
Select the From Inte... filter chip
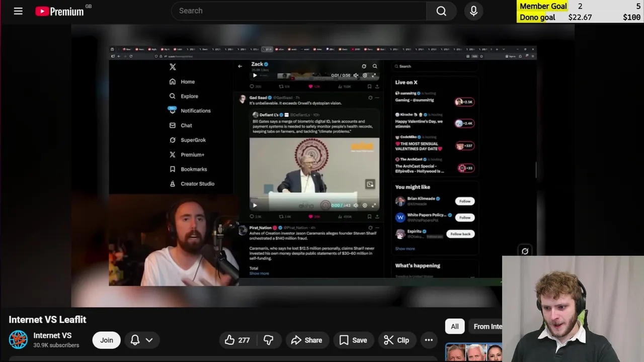tap(486, 326)
